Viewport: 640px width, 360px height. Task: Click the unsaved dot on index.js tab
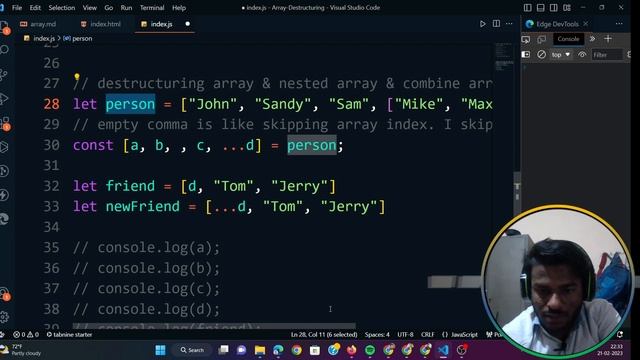click(187, 24)
